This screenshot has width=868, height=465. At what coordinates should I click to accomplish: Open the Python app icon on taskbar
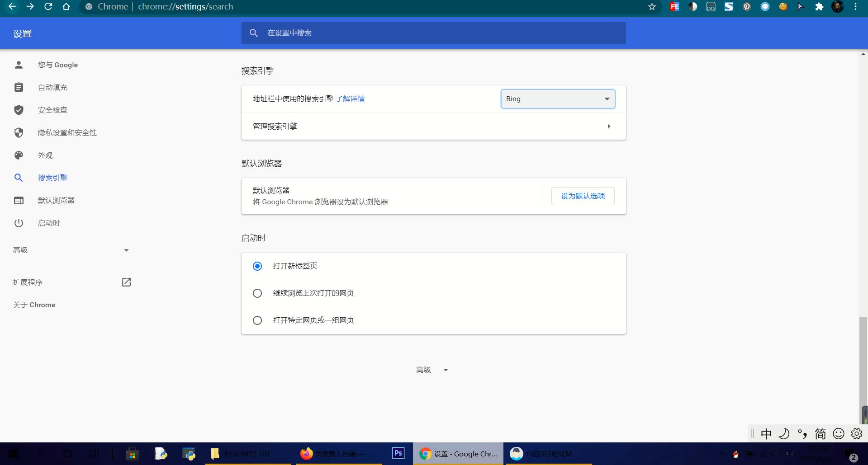(x=189, y=454)
